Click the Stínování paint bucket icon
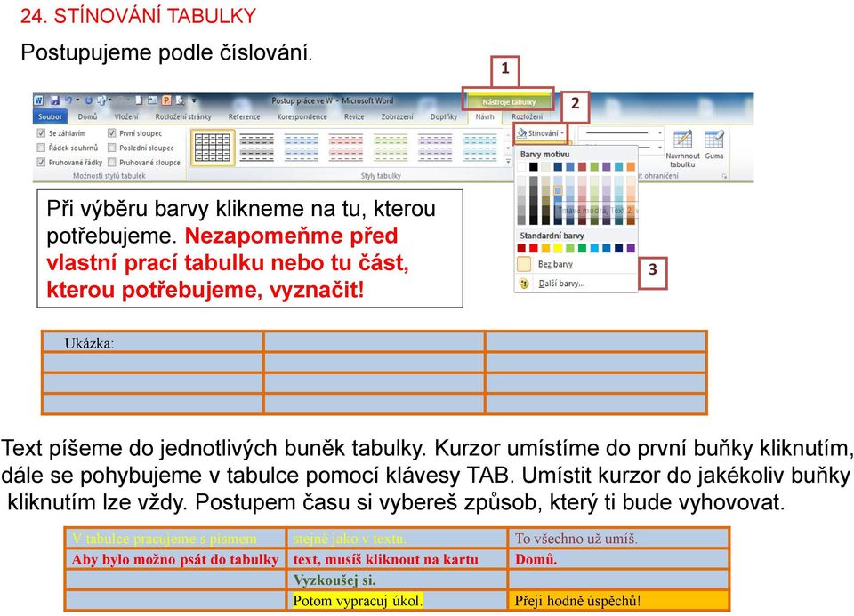 522,132
